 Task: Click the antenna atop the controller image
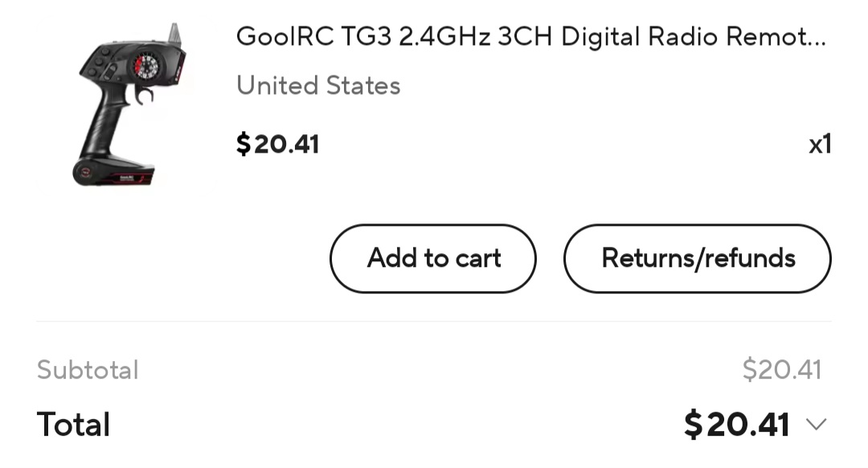175,33
